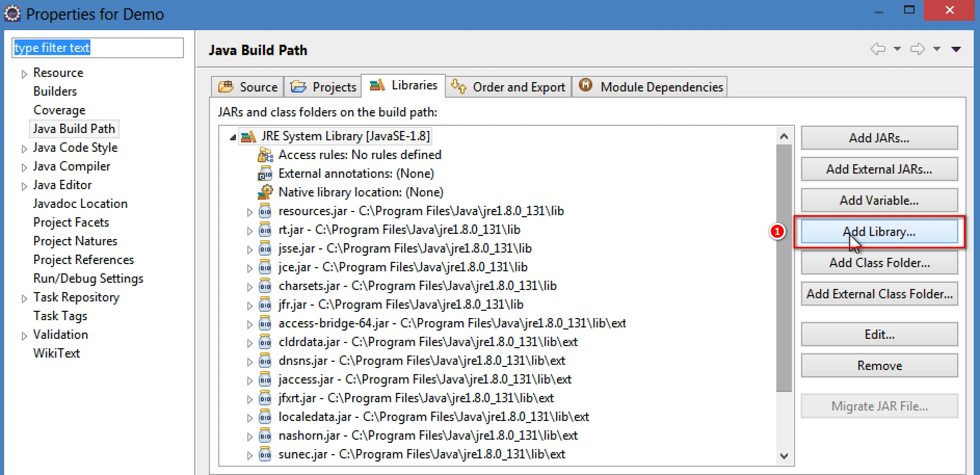Click the Properties gear icon in title bar
Screen dimensions: 980x475
pyautogui.click(x=12, y=14)
